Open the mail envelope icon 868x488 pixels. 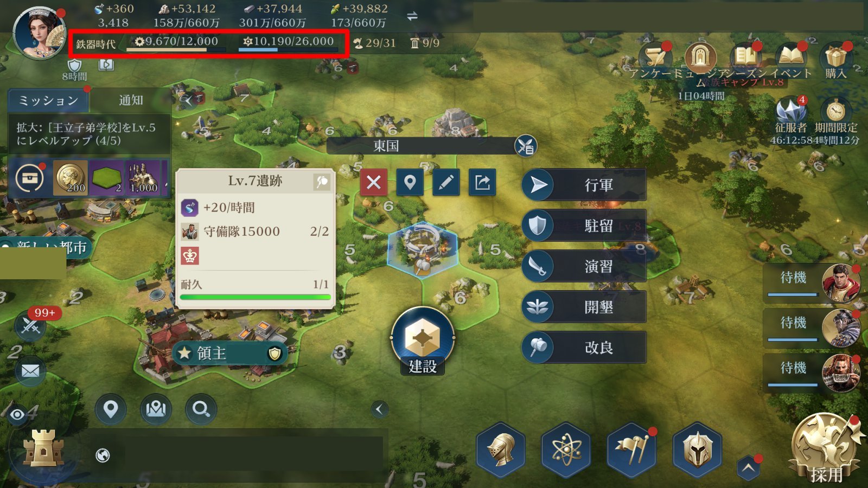(30, 371)
